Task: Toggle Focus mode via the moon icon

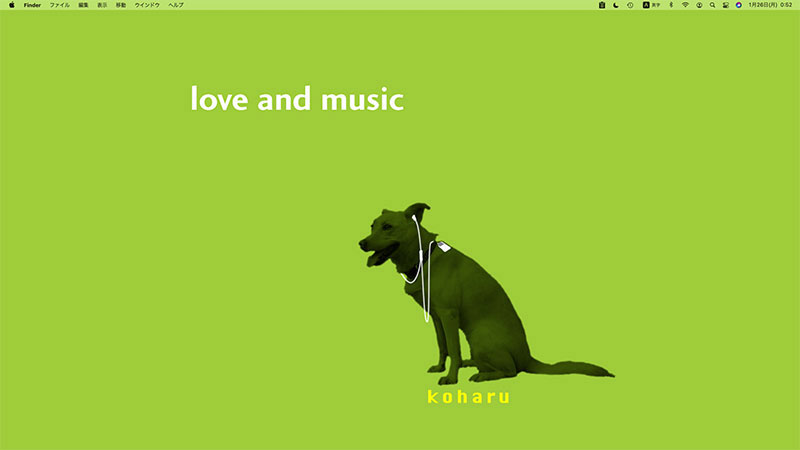Action: click(x=616, y=5)
